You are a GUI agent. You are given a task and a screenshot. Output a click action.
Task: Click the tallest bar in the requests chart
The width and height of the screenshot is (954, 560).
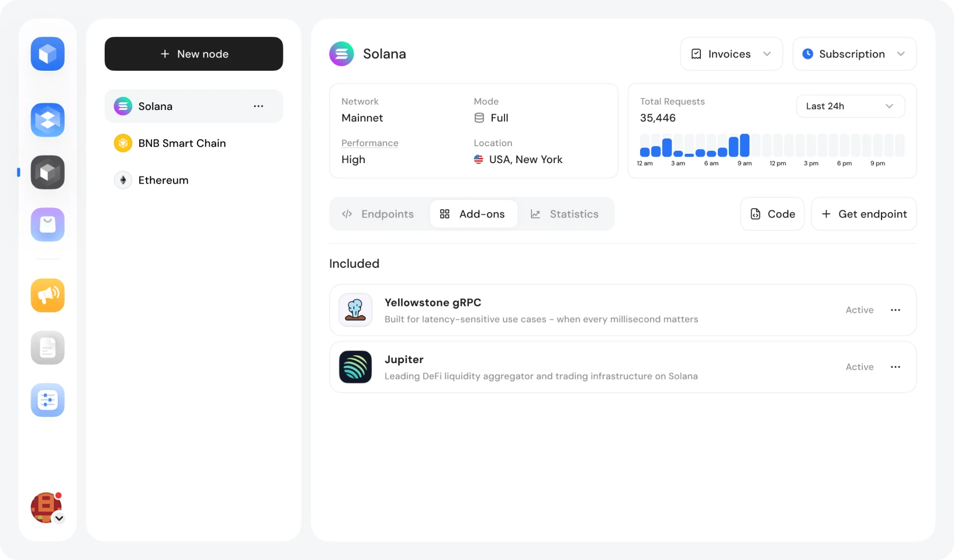click(744, 147)
